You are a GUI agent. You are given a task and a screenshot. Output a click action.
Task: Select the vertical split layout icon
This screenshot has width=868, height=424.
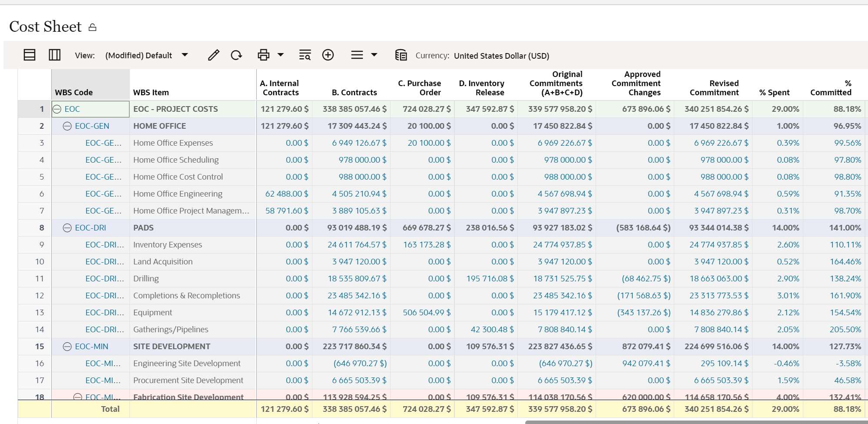tap(54, 55)
